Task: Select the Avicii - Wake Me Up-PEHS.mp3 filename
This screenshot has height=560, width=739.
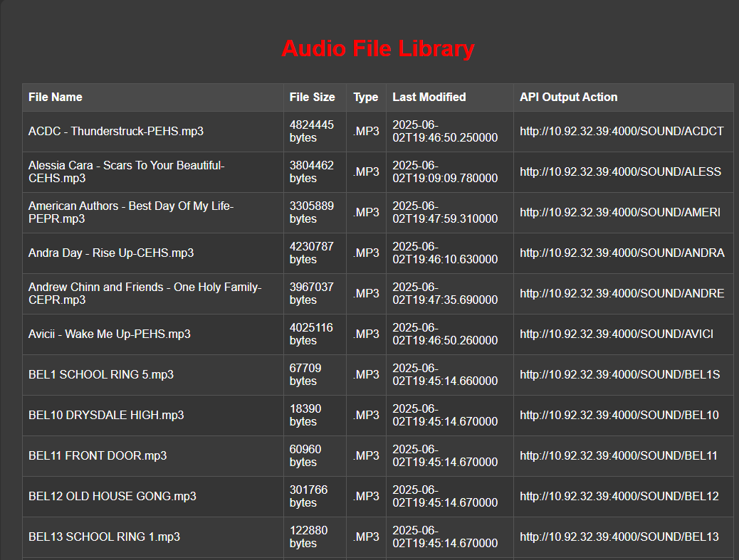Action: [109, 334]
